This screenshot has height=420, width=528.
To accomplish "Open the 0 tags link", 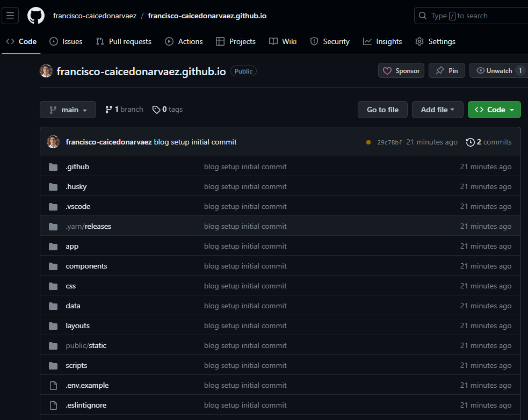I will coord(168,110).
